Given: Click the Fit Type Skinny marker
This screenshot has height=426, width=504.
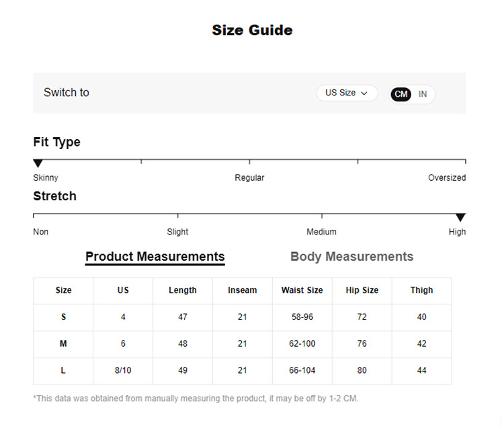Looking at the screenshot, I should click(38, 163).
